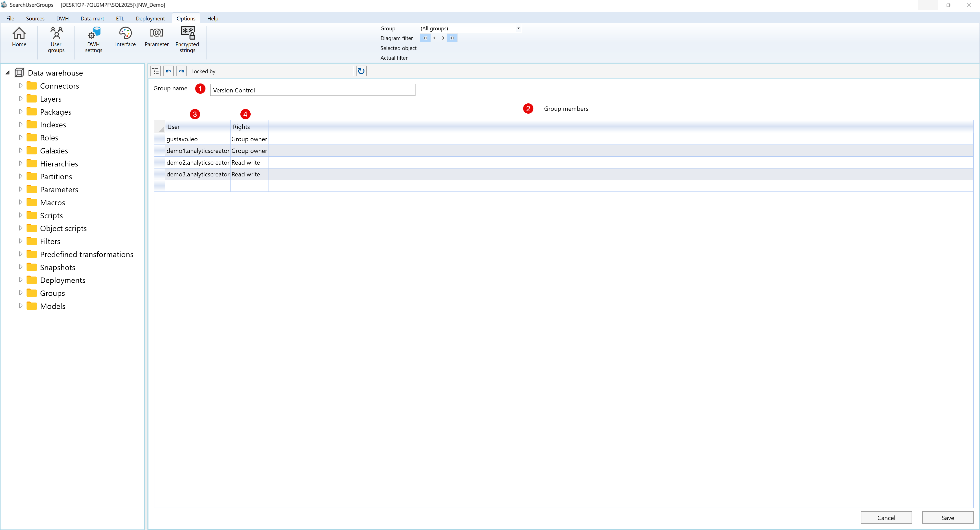The height and width of the screenshot is (530, 980).
Task: Click the Cancel button
Action: pos(886,518)
